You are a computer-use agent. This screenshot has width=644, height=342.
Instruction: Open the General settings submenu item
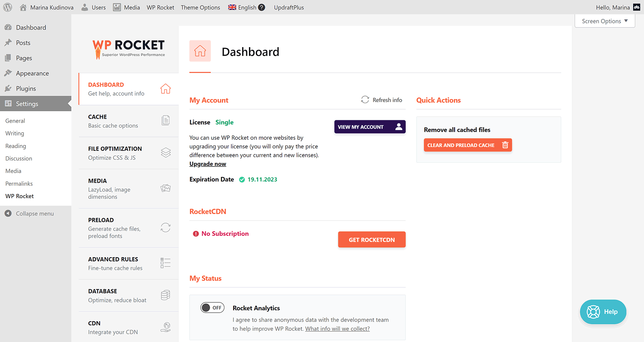point(15,121)
